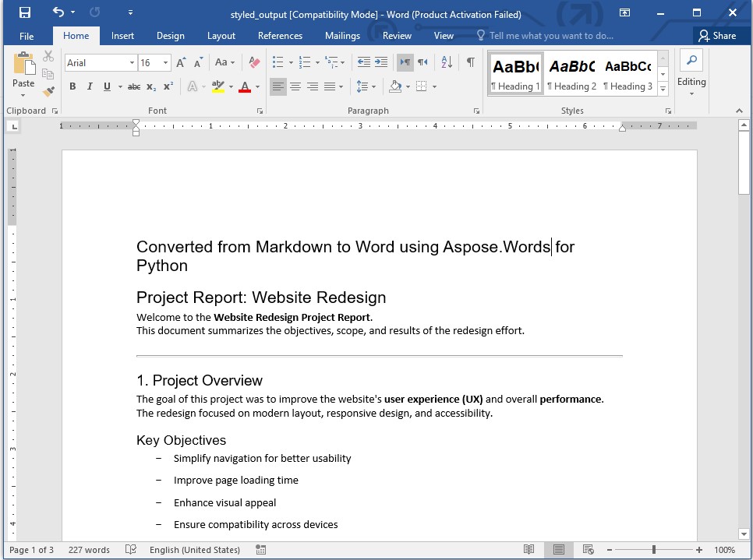Screen dimensions: 753x560
Task: Open the Font size dropdown
Action: point(164,62)
